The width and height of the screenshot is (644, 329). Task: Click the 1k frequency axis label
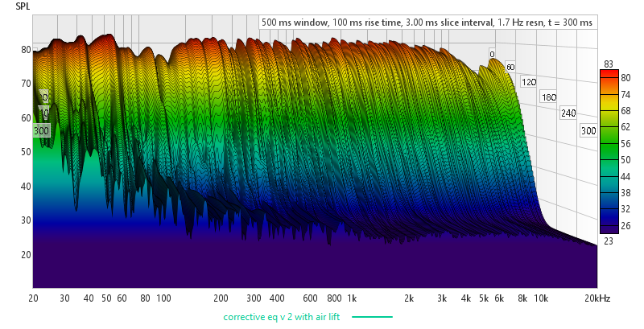(x=351, y=298)
